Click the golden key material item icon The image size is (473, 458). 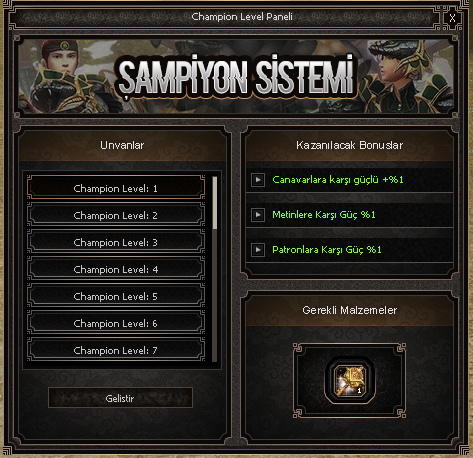tap(350, 380)
